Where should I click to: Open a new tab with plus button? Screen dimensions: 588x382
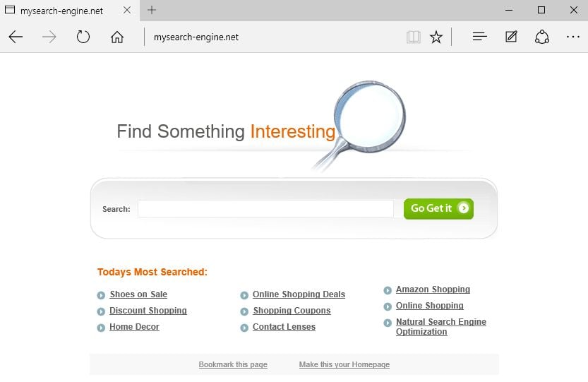[152, 10]
